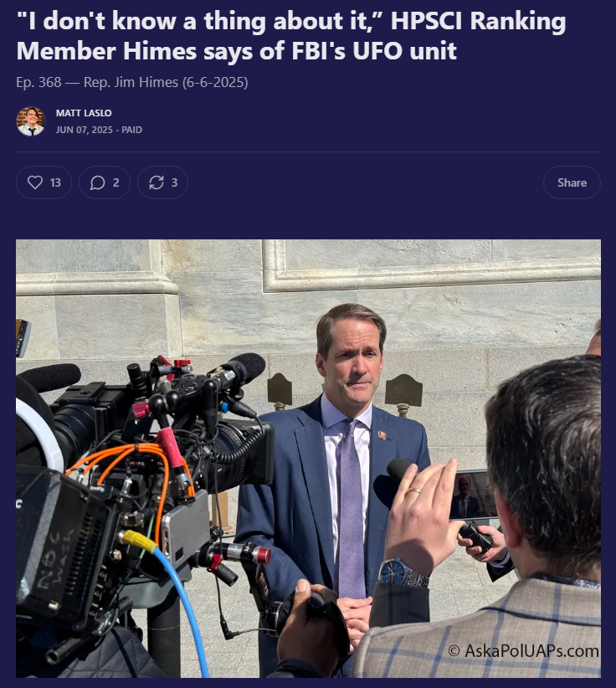616x688 pixels.
Task: Click the headline about FBI's UFO unit
Action: (x=291, y=35)
